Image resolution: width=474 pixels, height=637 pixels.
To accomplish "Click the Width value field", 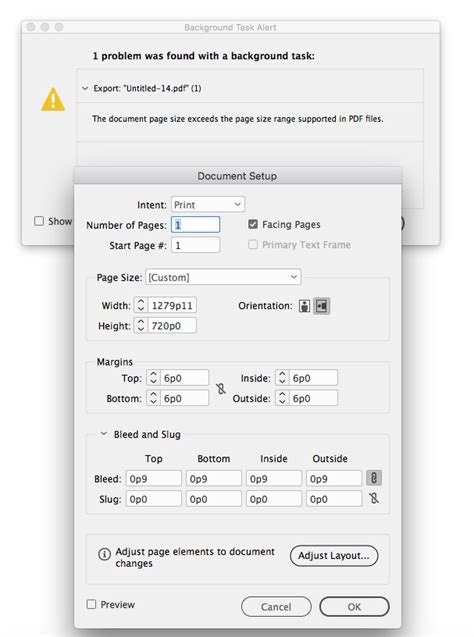I will [172, 306].
